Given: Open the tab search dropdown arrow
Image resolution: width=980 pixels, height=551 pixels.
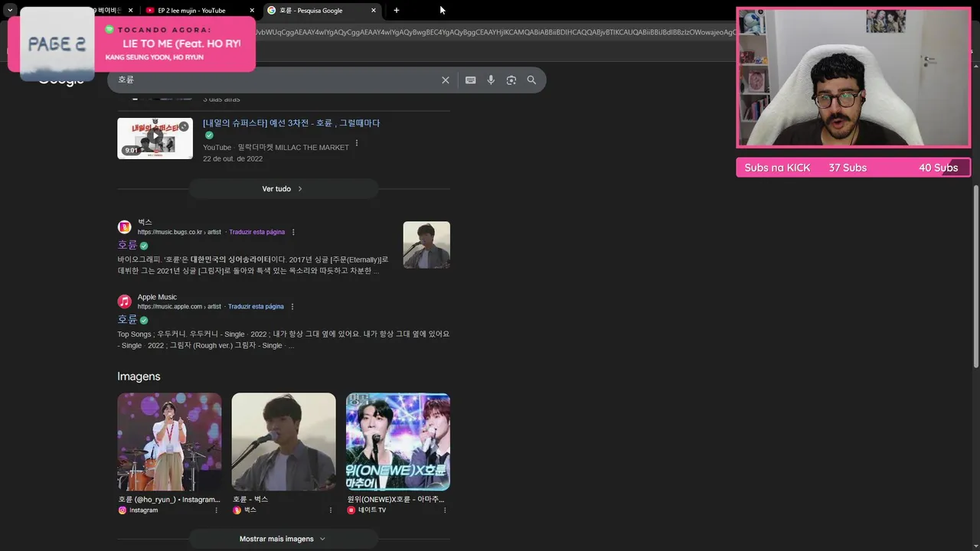Looking at the screenshot, I should tap(10, 10).
